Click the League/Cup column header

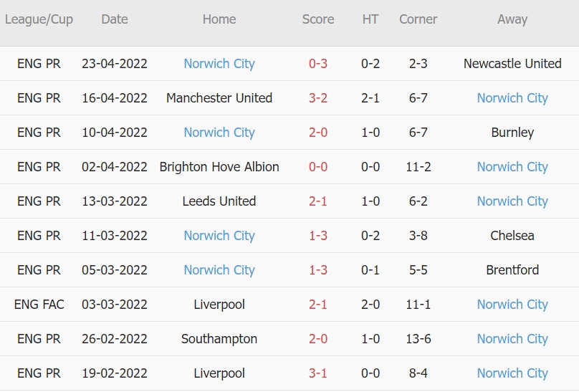pos(39,19)
